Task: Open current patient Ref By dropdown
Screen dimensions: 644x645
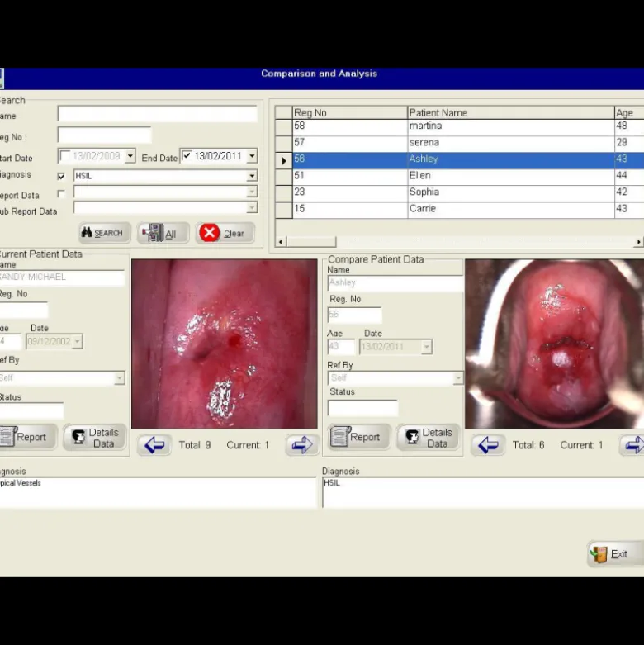Action: [119, 377]
